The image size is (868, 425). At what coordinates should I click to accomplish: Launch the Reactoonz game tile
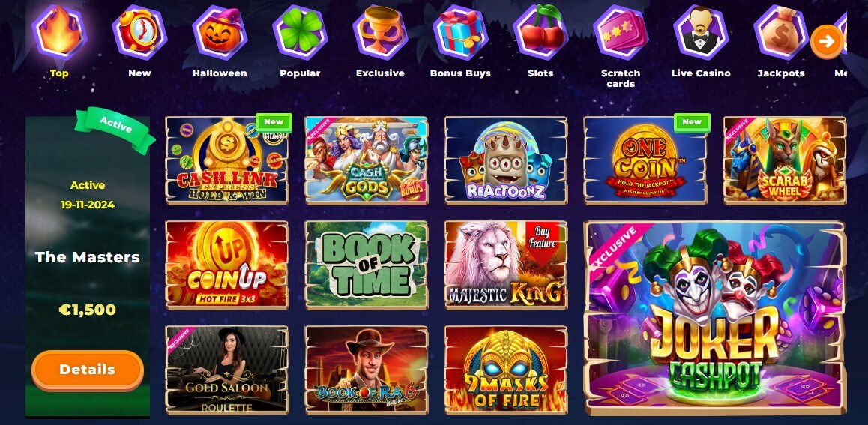[x=505, y=160]
